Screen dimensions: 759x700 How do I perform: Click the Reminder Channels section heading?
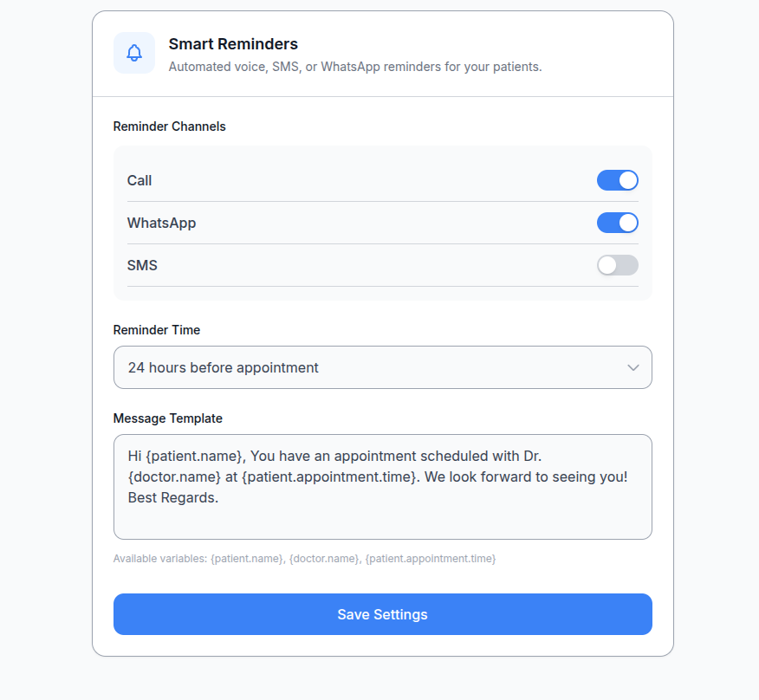(x=169, y=126)
